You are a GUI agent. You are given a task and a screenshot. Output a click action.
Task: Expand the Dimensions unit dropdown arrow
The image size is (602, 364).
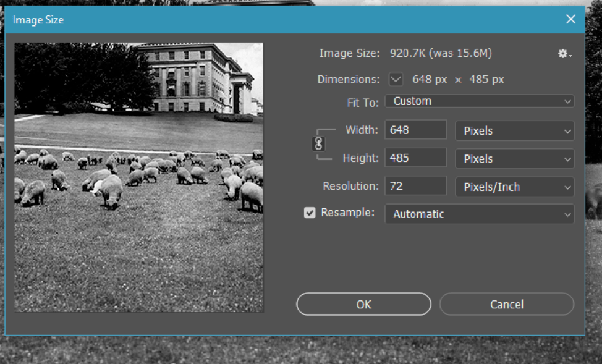396,80
